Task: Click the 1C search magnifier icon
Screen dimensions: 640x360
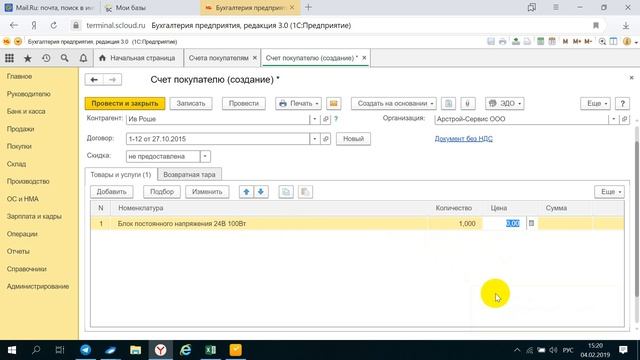Action: (64, 58)
